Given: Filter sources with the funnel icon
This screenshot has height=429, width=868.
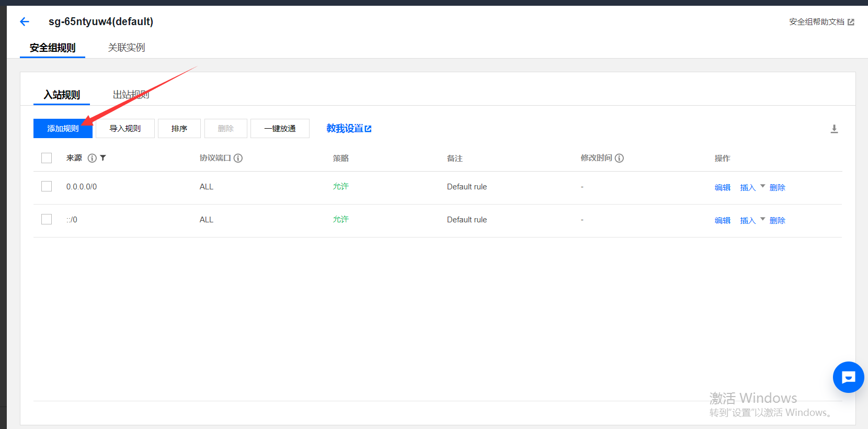Looking at the screenshot, I should (x=103, y=158).
